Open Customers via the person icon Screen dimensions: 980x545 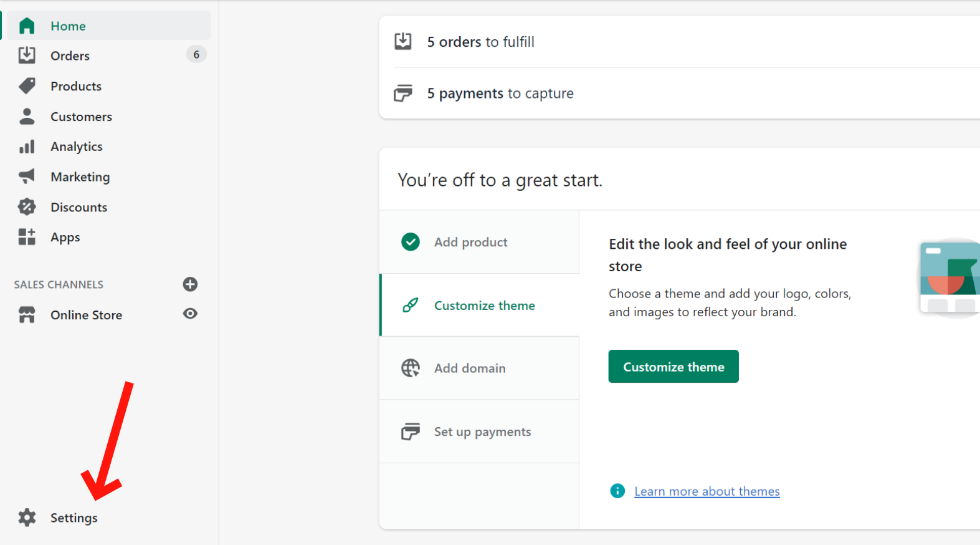27,116
